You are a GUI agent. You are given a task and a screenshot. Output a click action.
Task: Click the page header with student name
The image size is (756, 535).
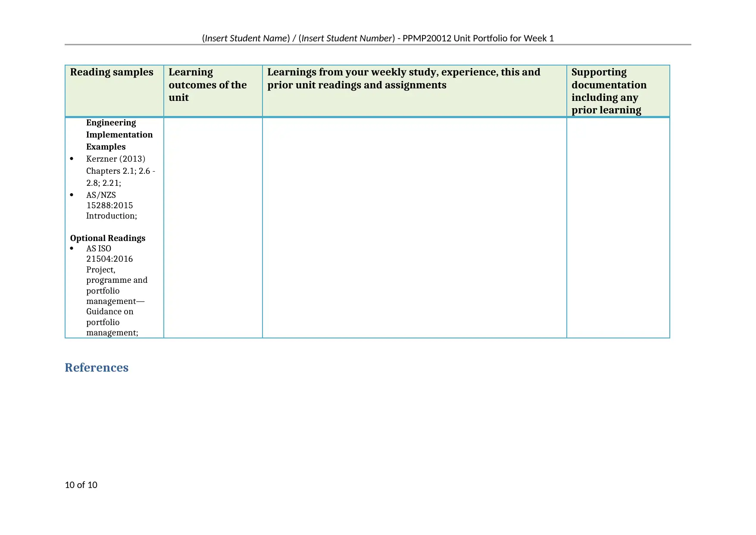point(378,38)
